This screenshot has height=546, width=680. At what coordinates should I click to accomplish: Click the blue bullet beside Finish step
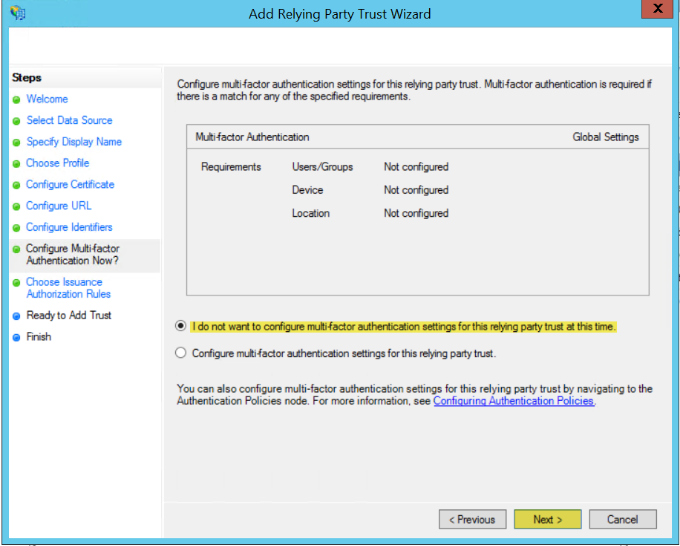pyautogui.click(x=16, y=338)
